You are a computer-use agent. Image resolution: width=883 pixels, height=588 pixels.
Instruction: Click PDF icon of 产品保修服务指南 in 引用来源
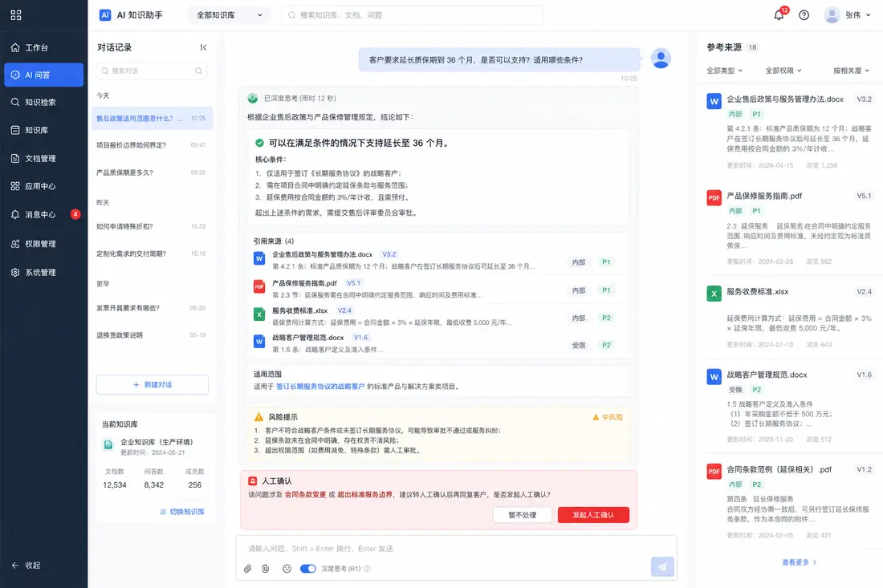(x=259, y=286)
